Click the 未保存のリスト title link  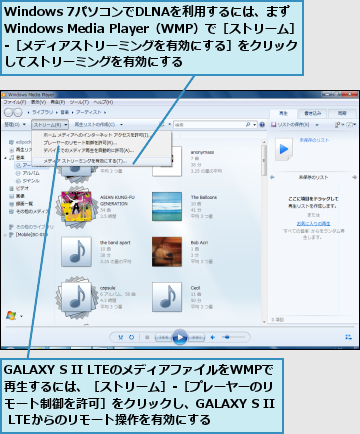click(314, 140)
